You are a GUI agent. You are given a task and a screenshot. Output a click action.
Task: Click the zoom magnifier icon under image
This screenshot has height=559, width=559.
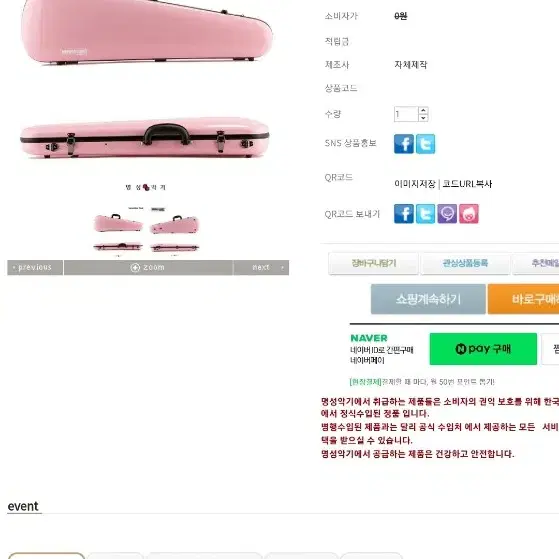(135, 268)
